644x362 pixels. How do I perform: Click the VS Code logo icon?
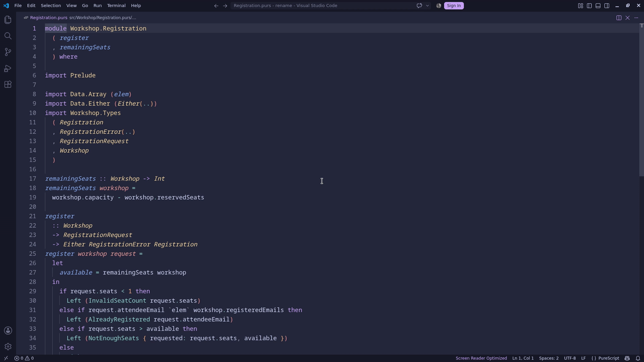tap(6, 6)
